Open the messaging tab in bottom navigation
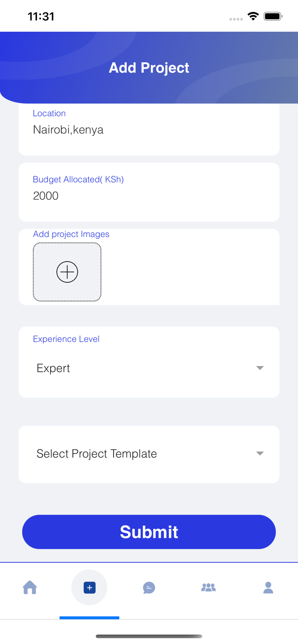298x644 pixels. click(x=149, y=587)
